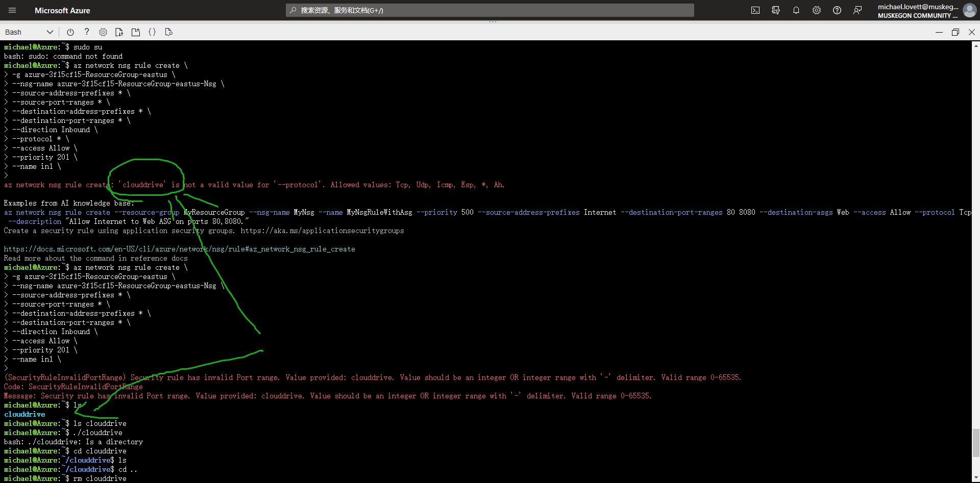Open portal Settings gear in header

coord(817,10)
